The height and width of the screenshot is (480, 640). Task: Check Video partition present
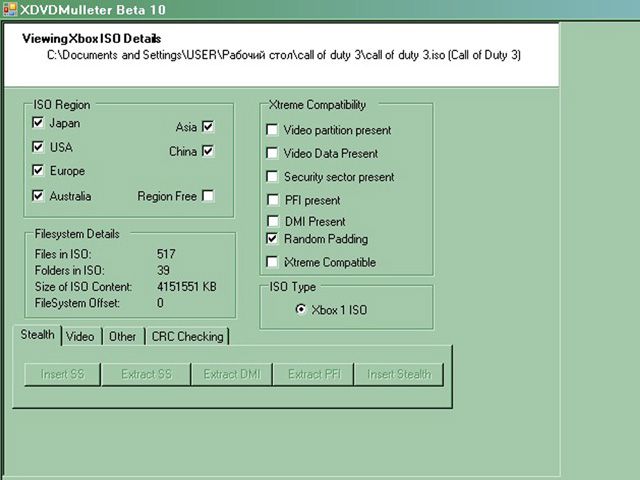(272, 129)
